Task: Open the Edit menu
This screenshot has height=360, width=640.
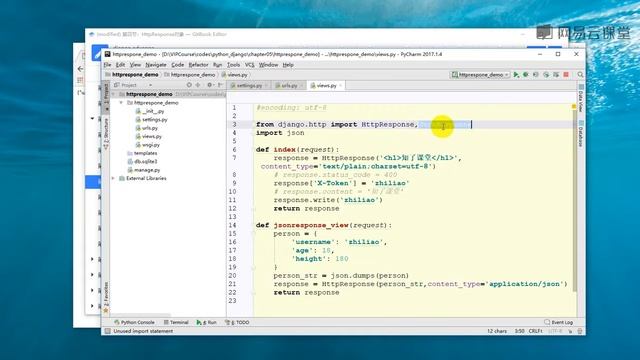Action: pyautogui.click(x=120, y=64)
